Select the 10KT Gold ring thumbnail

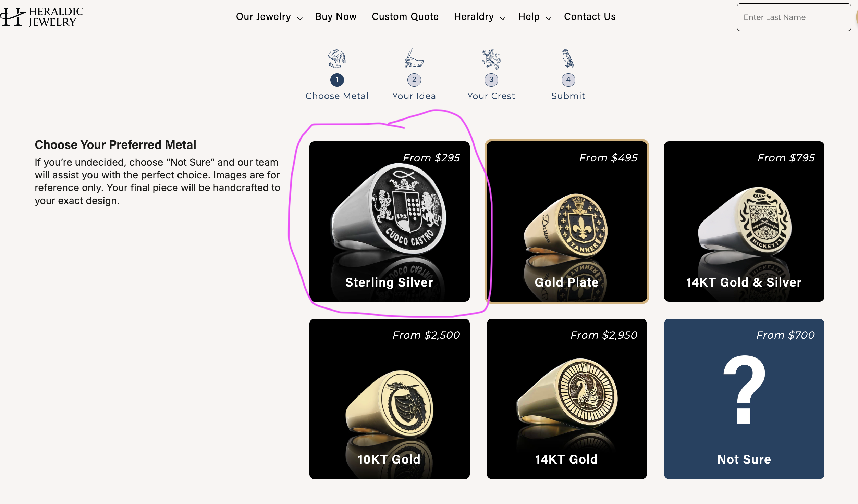tap(389, 399)
